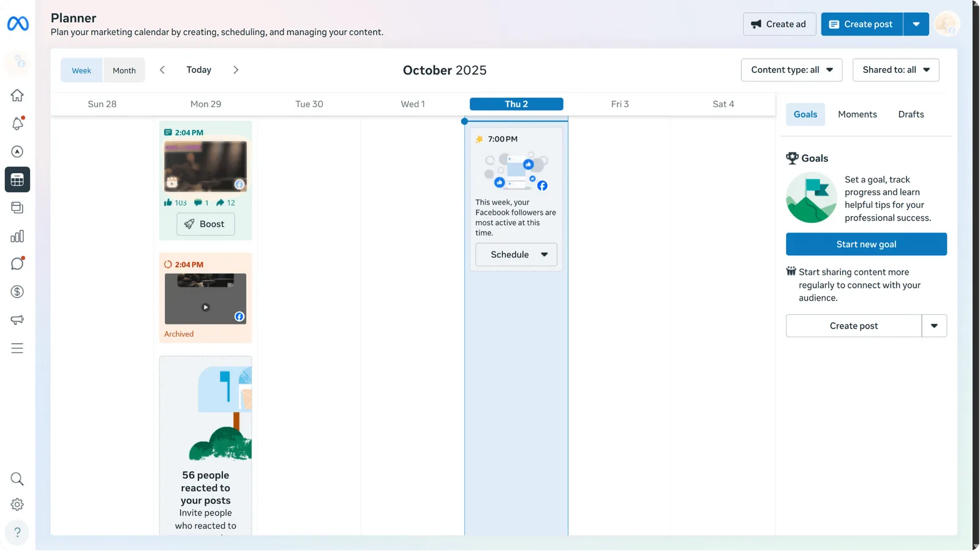Image resolution: width=980 pixels, height=551 pixels.
Task: Switch calendar to Week view
Action: [x=81, y=70]
